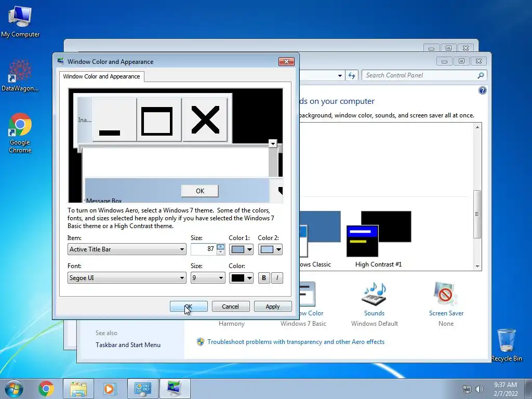The image size is (532, 399).
Task: Open the Recycle Bin icon
Action: [x=506, y=345]
